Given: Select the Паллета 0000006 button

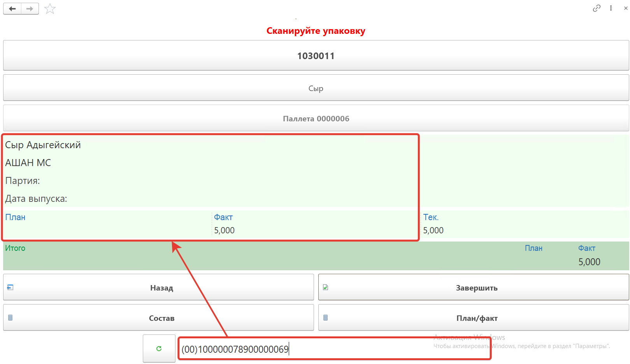Looking at the screenshot, I should point(316,119).
